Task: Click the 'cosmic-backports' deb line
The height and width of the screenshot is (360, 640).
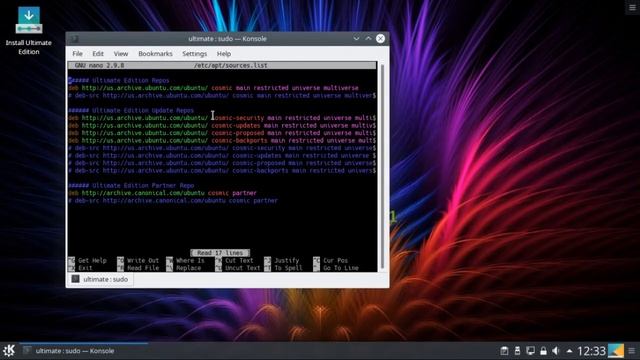Action: click(x=222, y=140)
